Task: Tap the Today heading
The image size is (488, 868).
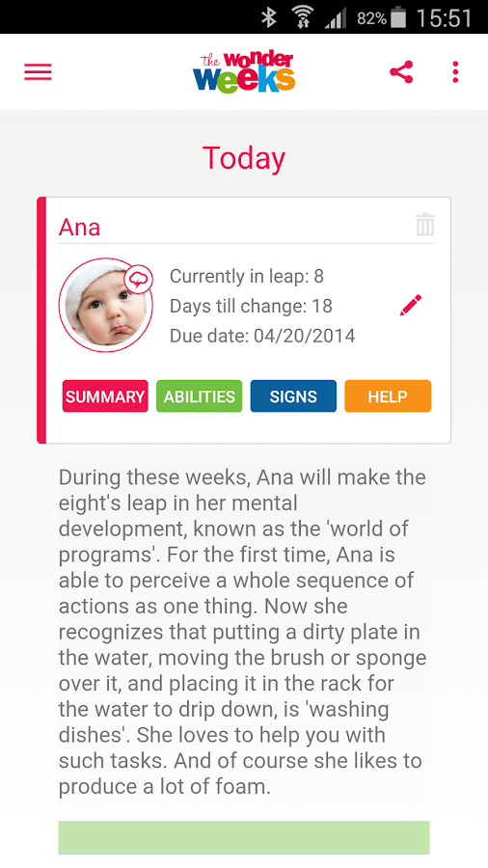Action: click(244, 158)
